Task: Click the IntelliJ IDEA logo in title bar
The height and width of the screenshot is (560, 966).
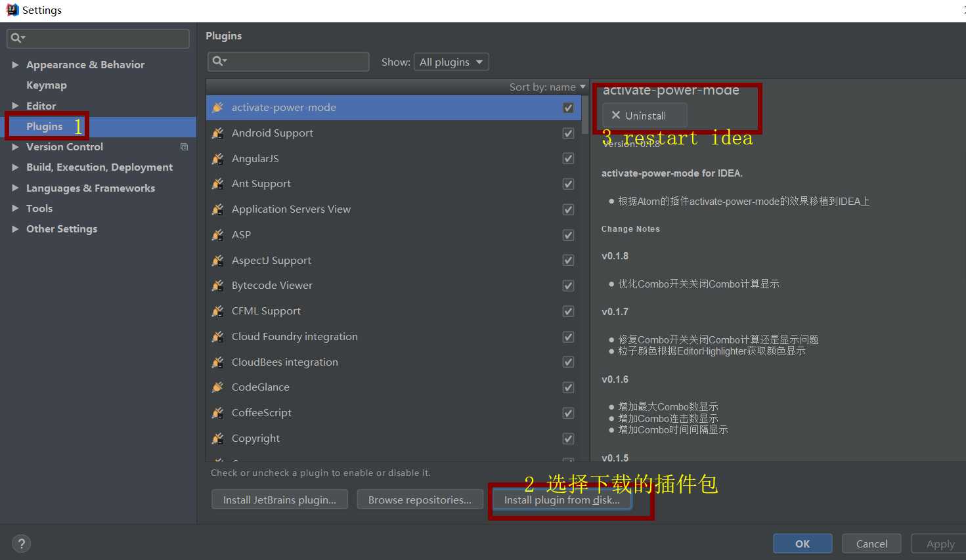Action: (x=12, y=10)
